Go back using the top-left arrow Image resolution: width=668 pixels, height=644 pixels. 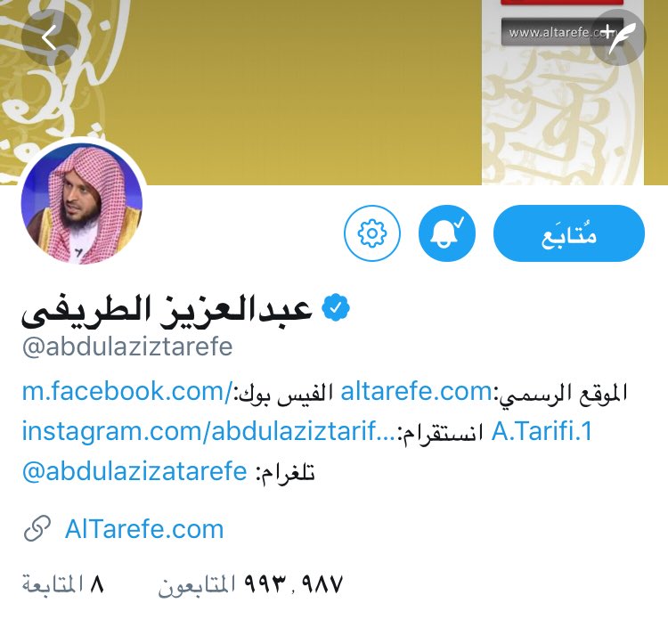[49, 37]
